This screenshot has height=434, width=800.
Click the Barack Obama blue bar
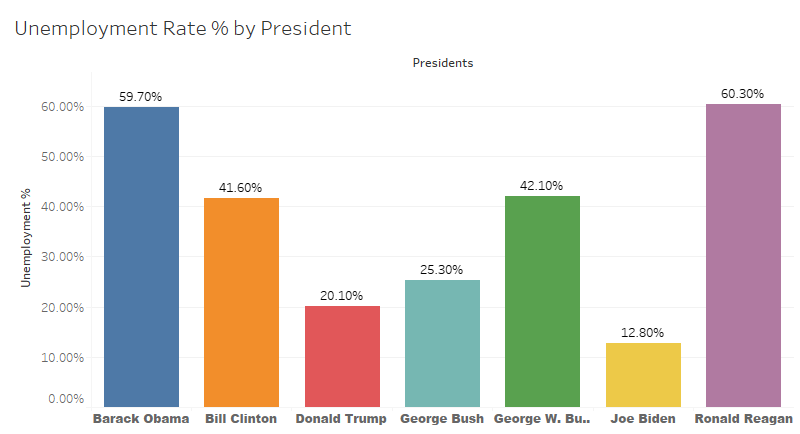pyautogui.click(x=141, y=255)
